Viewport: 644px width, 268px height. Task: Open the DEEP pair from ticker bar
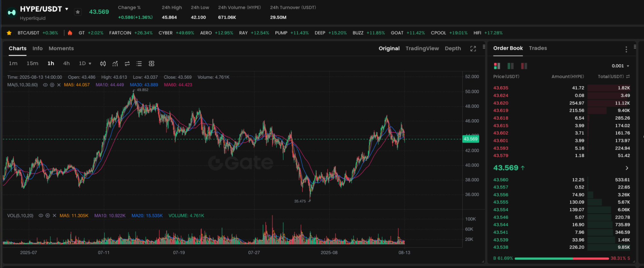[331, 33]
